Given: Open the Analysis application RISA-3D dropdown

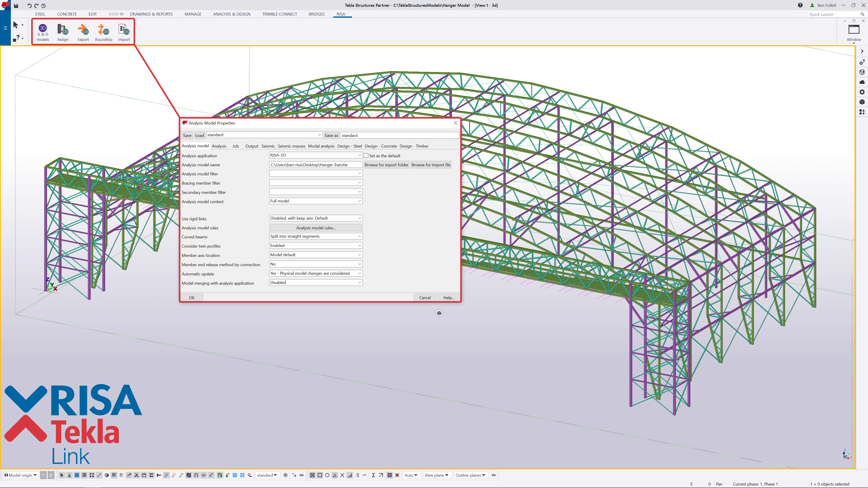Looking at the screenshot, I should point(316,155).
